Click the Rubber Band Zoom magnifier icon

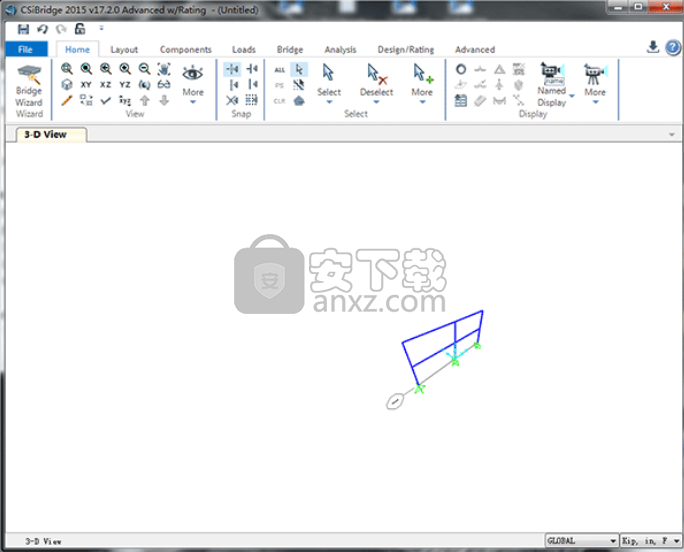[x=67, y=69]
